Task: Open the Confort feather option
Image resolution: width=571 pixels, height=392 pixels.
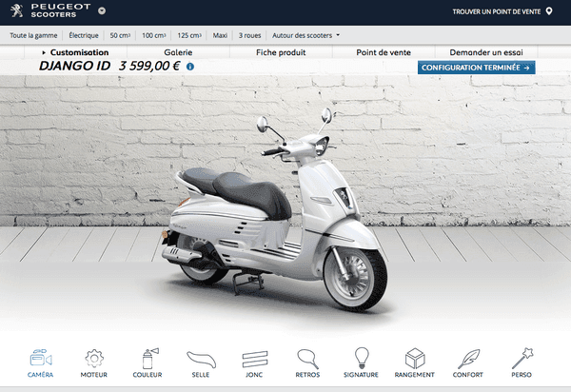Action: (468, 363)
